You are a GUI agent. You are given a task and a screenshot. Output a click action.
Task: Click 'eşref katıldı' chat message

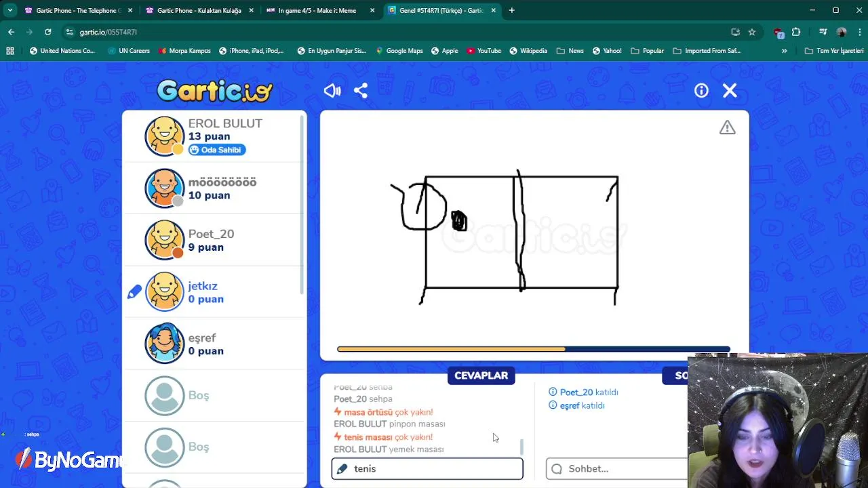[x=576, y=405]
